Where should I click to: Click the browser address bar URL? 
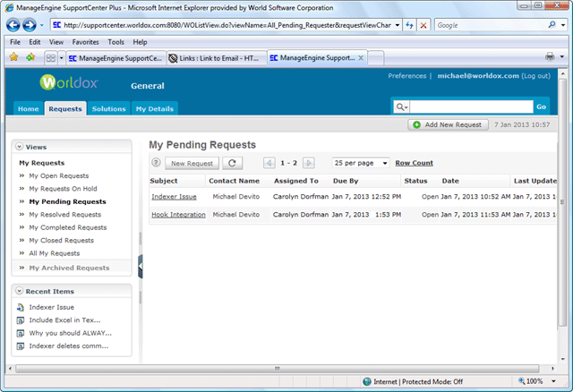[227, 25]
